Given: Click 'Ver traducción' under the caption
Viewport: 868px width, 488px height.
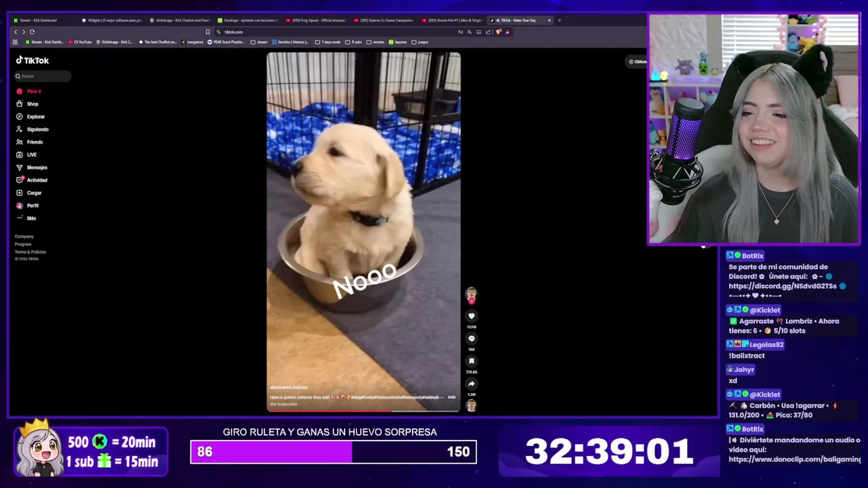Looking at the screenshot, I should click(x=283, y=404).
